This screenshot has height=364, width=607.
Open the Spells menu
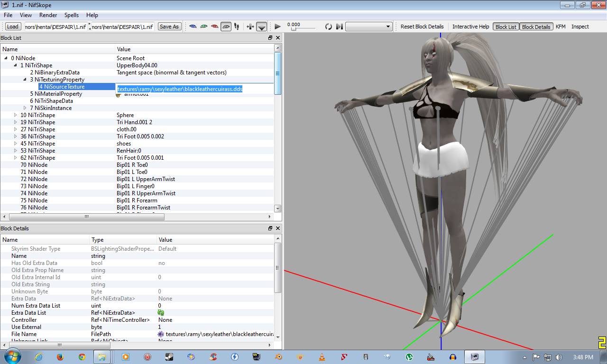coord(72,15)
